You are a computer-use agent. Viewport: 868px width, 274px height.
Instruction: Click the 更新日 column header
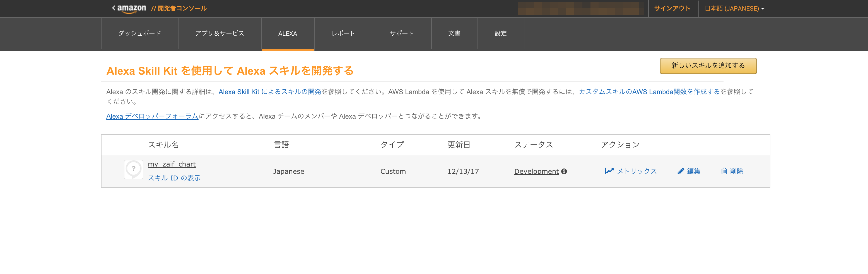(x=459, y=145)
